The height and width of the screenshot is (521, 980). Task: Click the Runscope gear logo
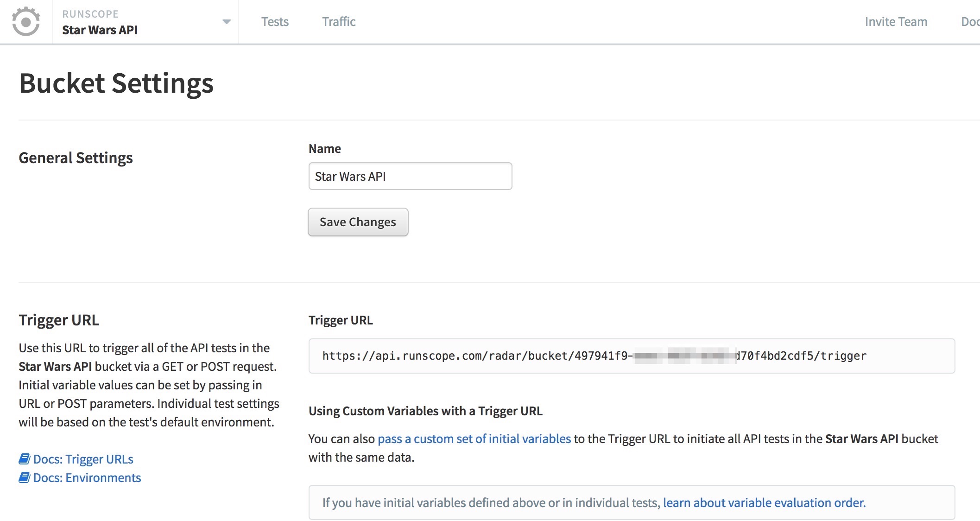click(x=26, y=21)
